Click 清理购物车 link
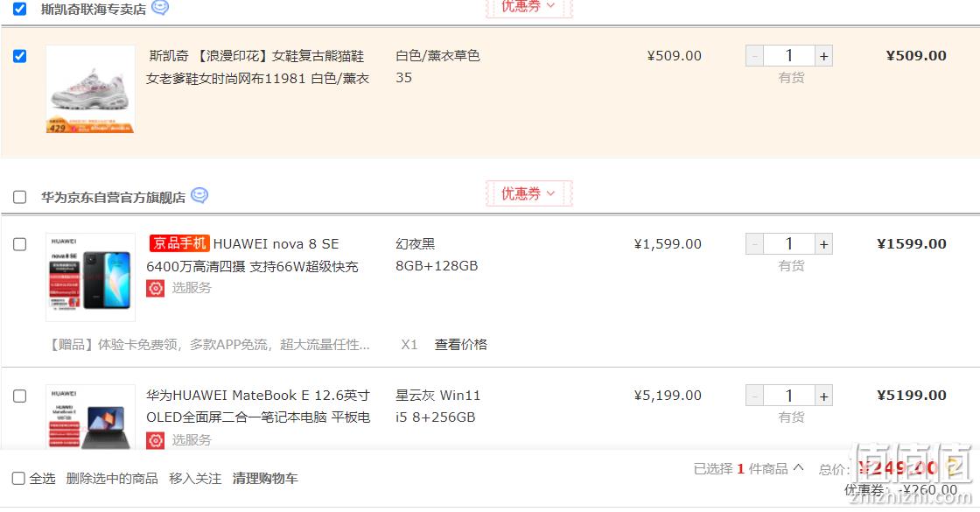This screenshot has width=980, height=512. point(265,479)
